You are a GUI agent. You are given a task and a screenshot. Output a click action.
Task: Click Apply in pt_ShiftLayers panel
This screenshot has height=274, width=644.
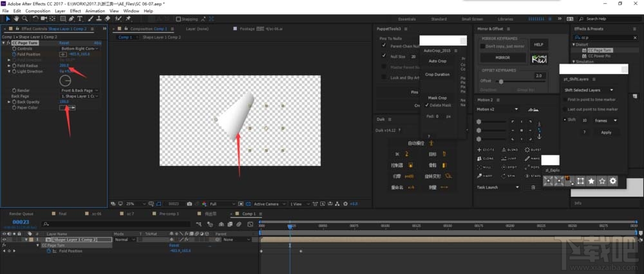click(x=605, y=132)
